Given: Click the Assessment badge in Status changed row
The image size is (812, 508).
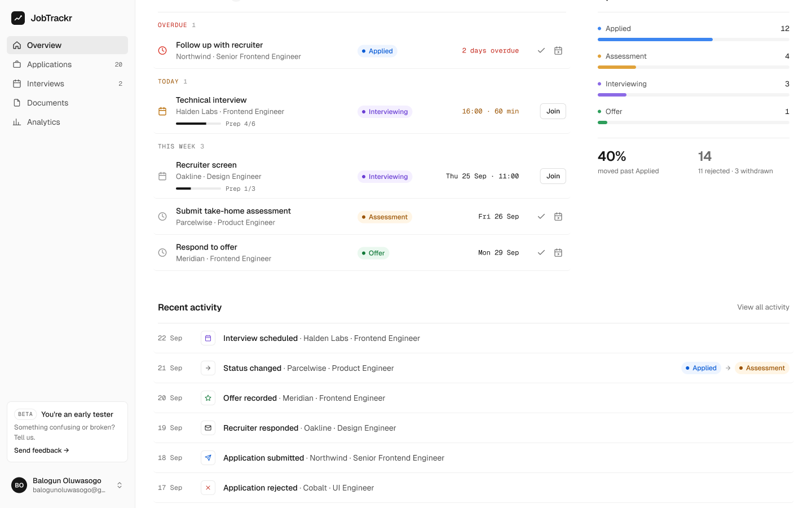Looking at the screenshot, I should point(762,368).
